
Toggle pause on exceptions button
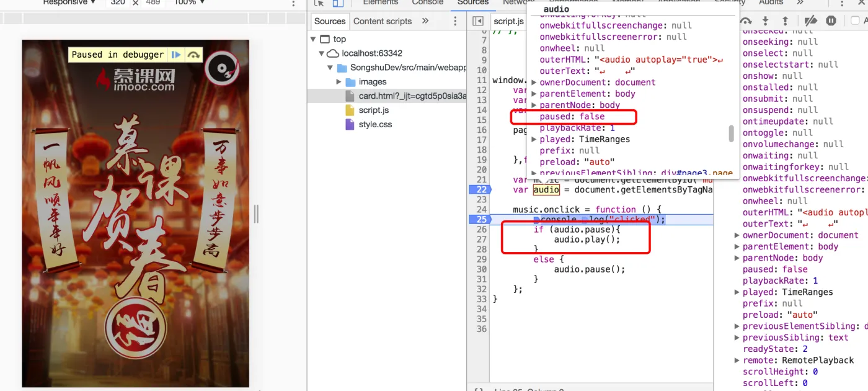pyautogui.click(x=831, y=21)
